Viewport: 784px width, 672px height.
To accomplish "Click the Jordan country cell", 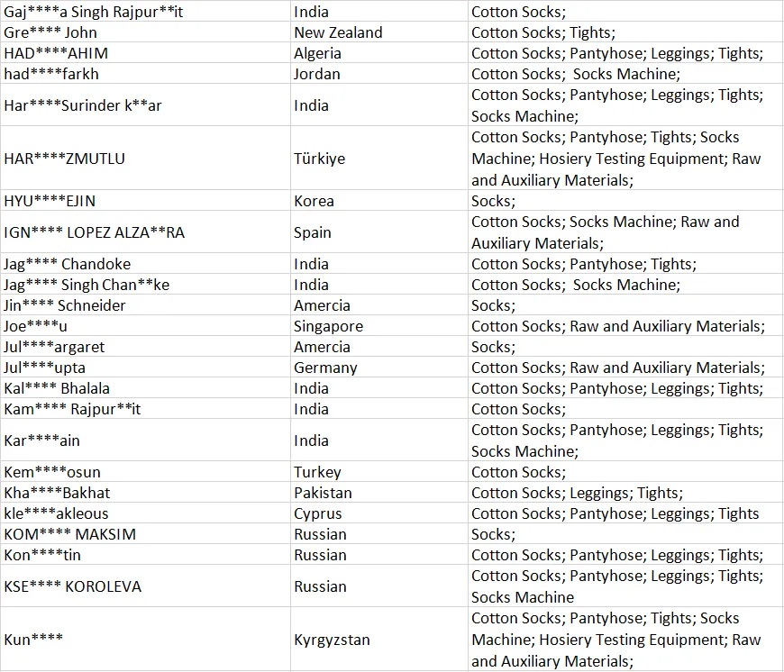I will (x=379, y=74).
